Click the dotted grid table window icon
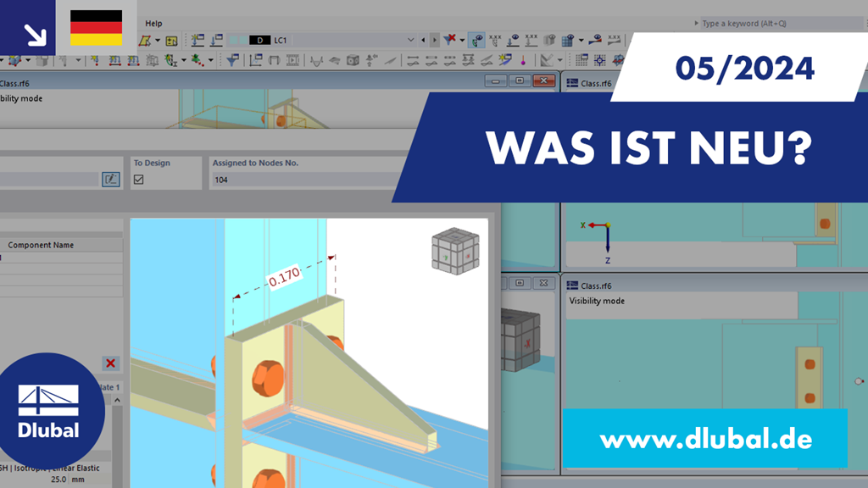Image resolution: width=868 pixels, height=488 pixels. point(581,60)
